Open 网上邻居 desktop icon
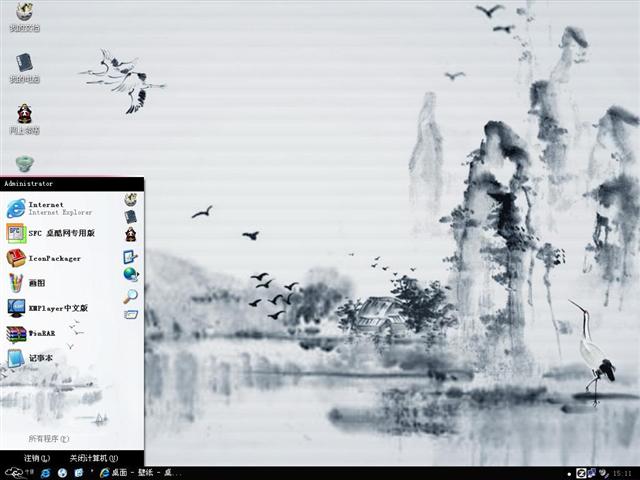 24,118
